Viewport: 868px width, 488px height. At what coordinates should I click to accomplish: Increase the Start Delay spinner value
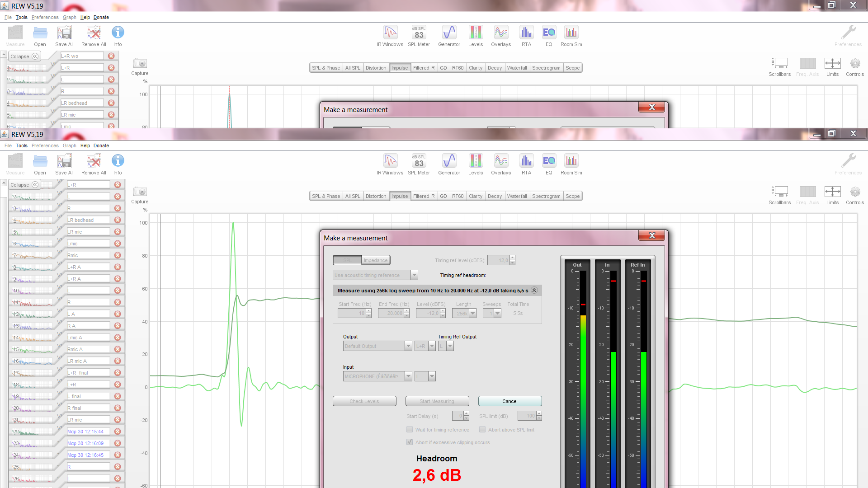pos(467,413)
